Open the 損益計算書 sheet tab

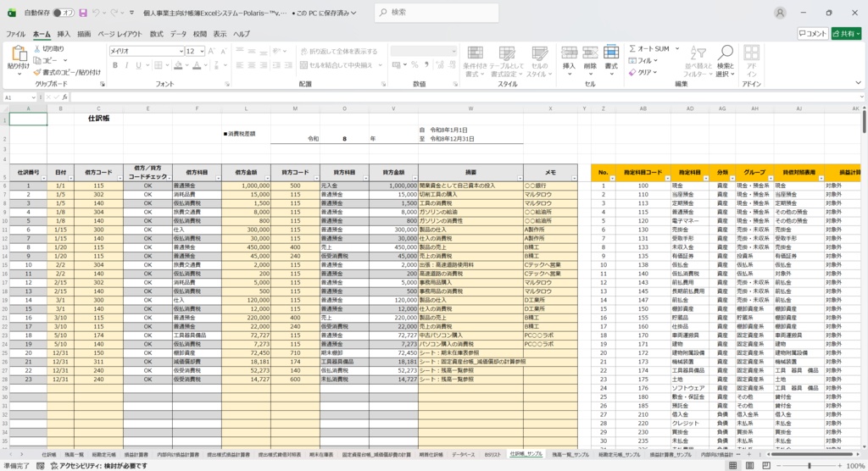click(x=136, y=454)
